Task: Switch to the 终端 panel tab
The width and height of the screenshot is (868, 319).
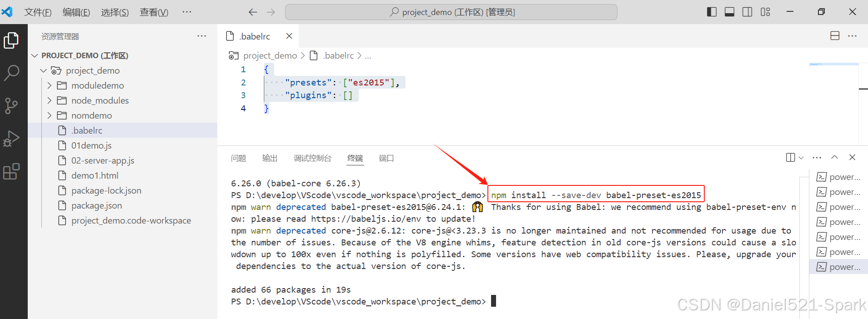Action: point(355,158)
